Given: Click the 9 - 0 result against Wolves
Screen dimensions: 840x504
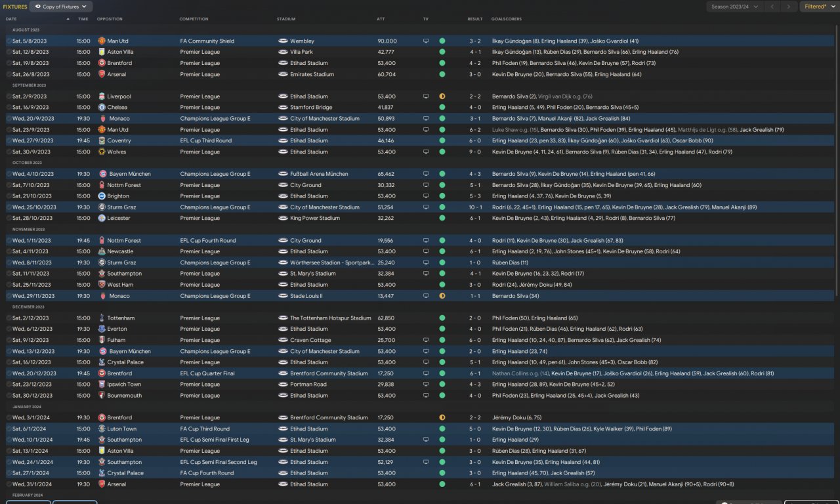Looking at the screenshot, I should (475, 152).
